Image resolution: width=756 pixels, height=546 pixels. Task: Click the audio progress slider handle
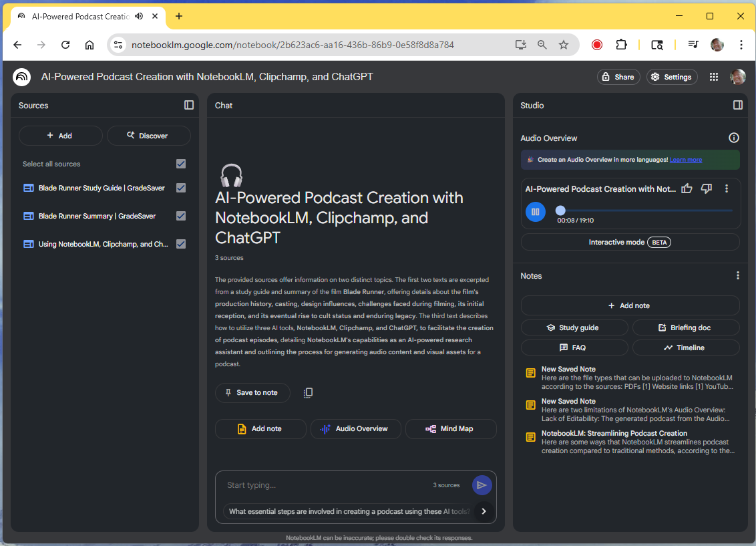pos(560,211)
